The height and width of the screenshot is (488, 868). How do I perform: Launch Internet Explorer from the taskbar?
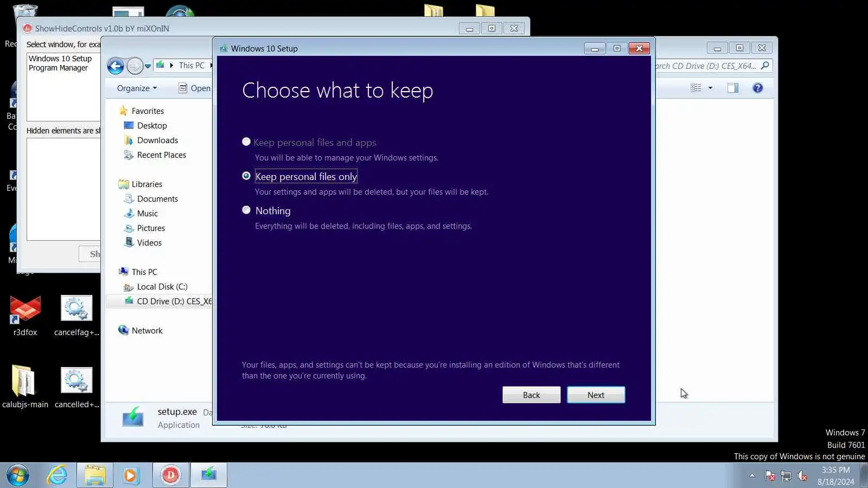click(57, 476)
